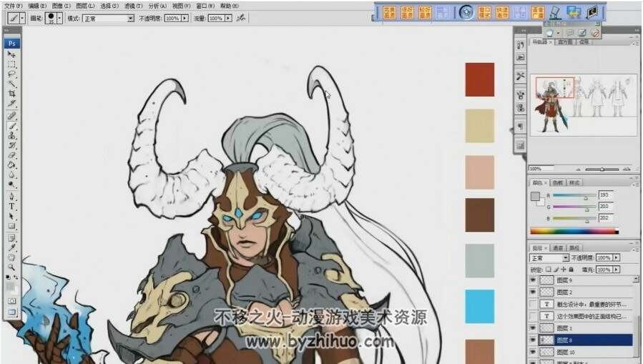Open the 文件 menu

point(13,6)
